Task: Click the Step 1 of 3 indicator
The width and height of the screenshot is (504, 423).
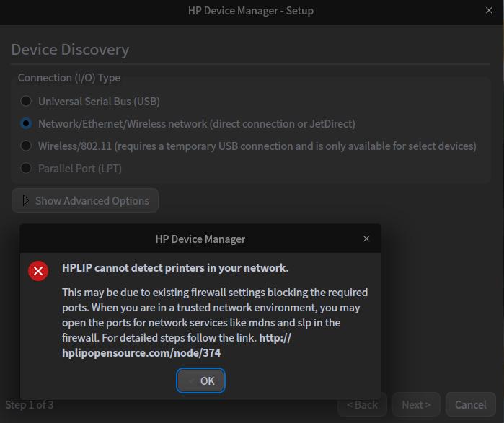Action: [30, 404]
